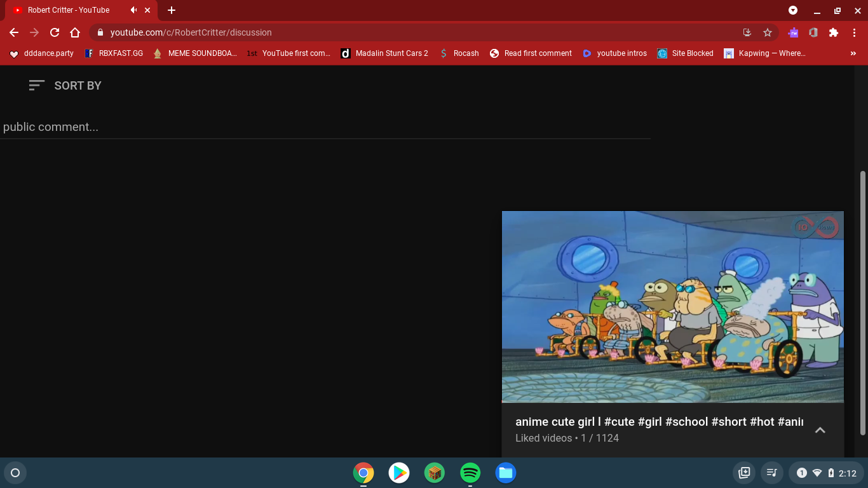The width and height of the screenshot is (868, 488).
Task: Reload the YouTube page
Action: (55, 32)
